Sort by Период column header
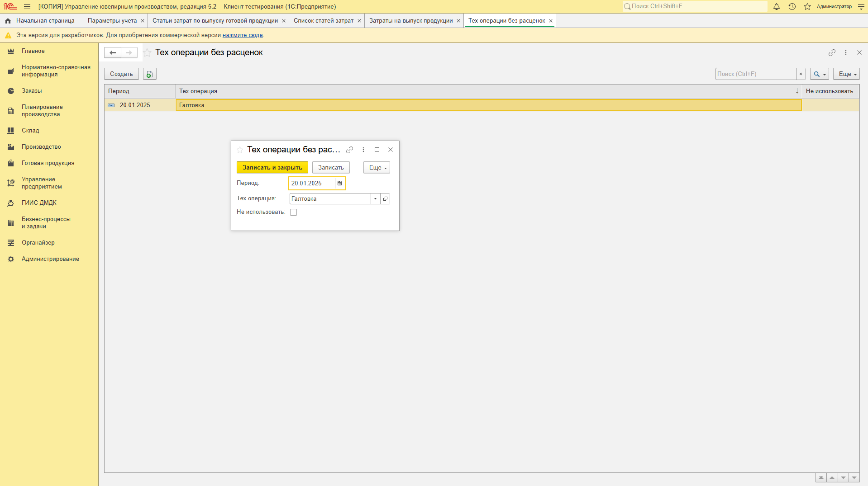The image size is (868, 486). [140, 91]
